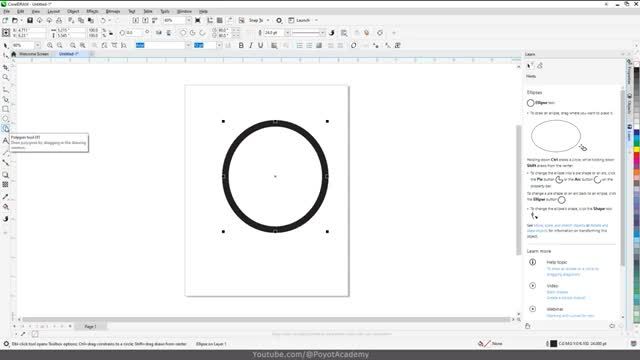Open the Snap To dropdown
This screenshot has width=640, height=360.
coord(268,20)
